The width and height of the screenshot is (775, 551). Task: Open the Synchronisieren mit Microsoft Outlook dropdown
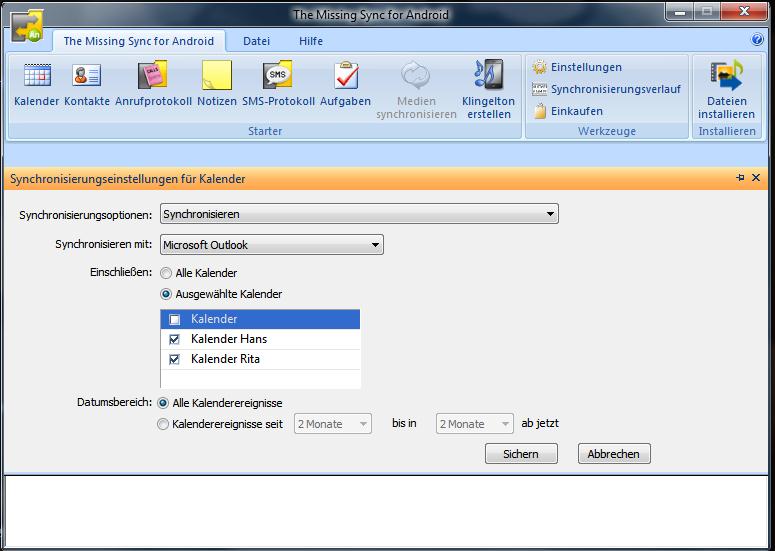tap(272, 245)
